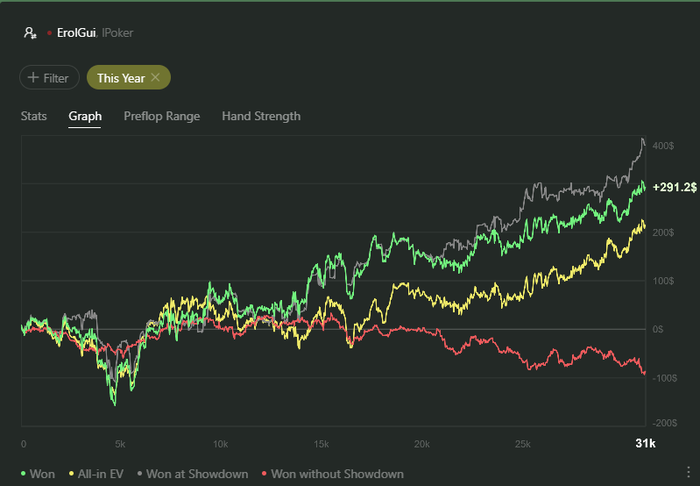
Task: Click the 5k mark on x-axis
Action: 120,443
